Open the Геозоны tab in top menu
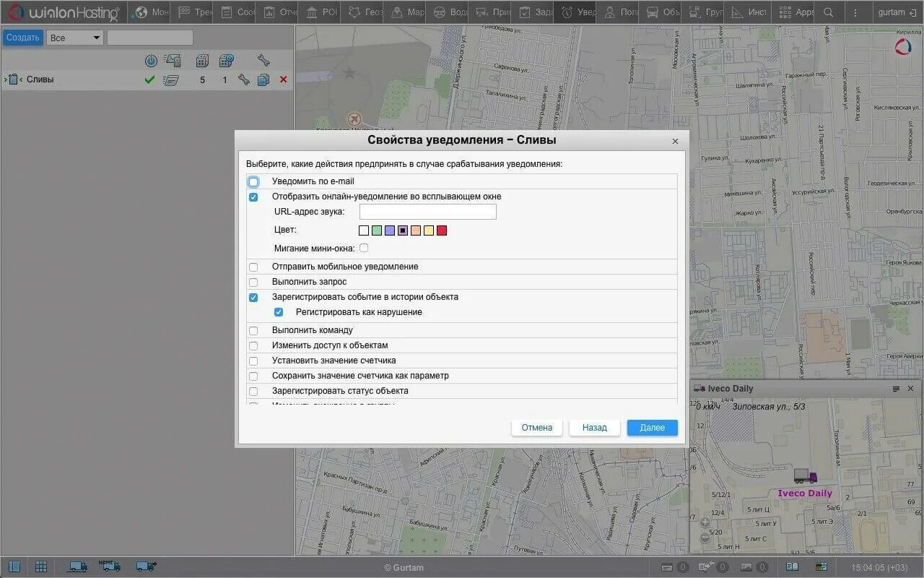 [x=363, y=12]
